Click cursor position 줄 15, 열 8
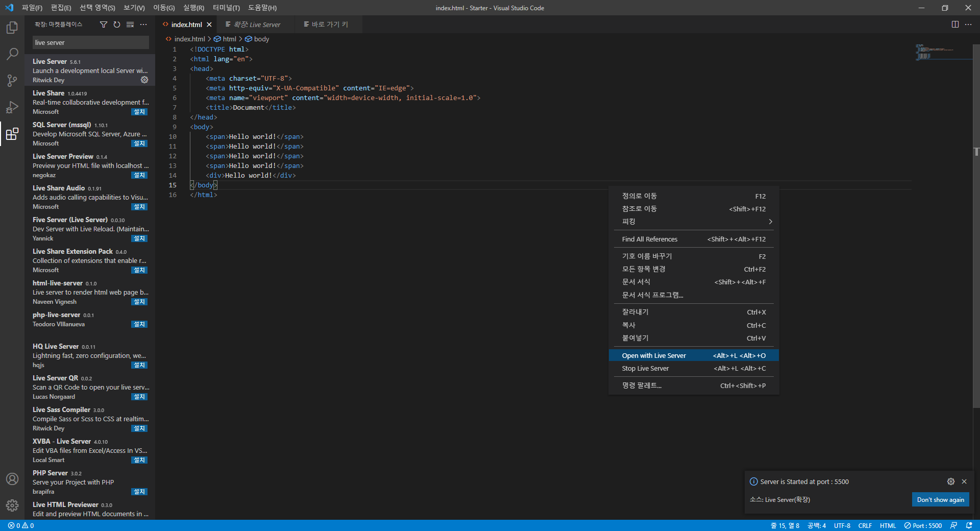The height and width of the screenshot is (531, 980). click(x=785, y=525)
